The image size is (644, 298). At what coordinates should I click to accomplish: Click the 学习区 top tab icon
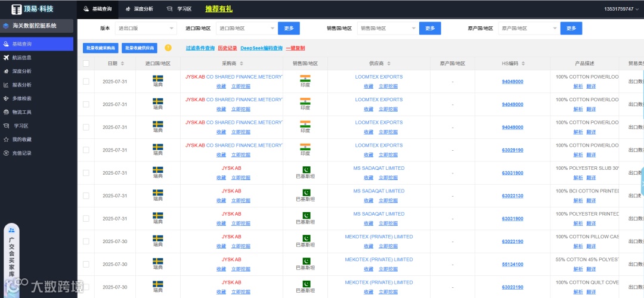click(x=169, y=8)
